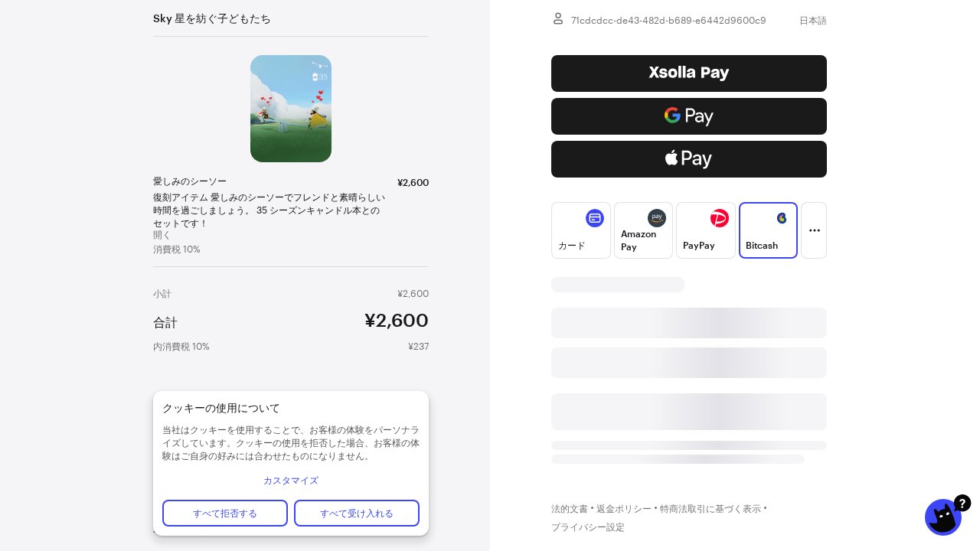Click the 愛しみのシーソー item thumbnail
Image resolution: width=980 pixels, height=551 pixels.
click(291, 109)
